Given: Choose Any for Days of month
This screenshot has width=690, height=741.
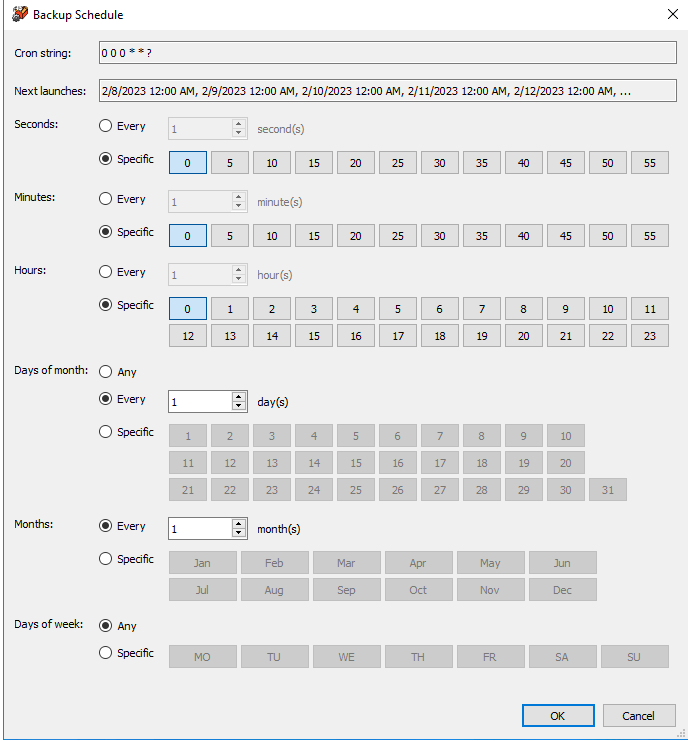Looking at the screenshot, I should (x=105, y=372).
